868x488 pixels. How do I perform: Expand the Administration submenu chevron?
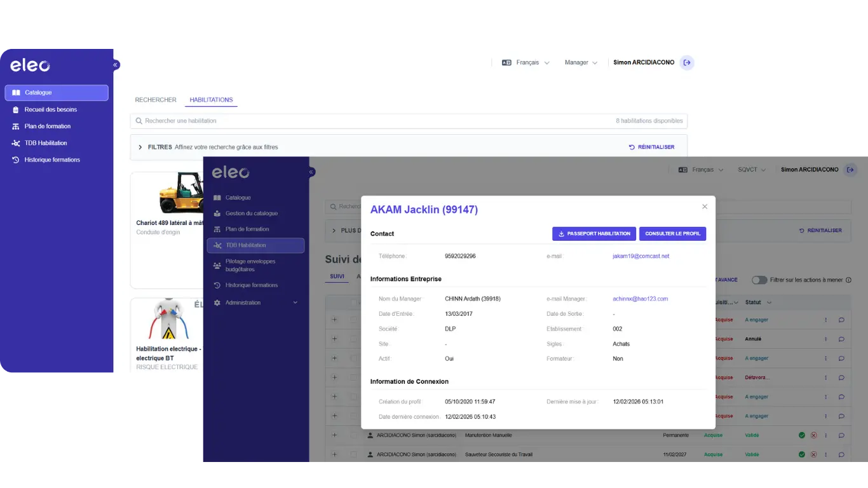pos(295,302)
